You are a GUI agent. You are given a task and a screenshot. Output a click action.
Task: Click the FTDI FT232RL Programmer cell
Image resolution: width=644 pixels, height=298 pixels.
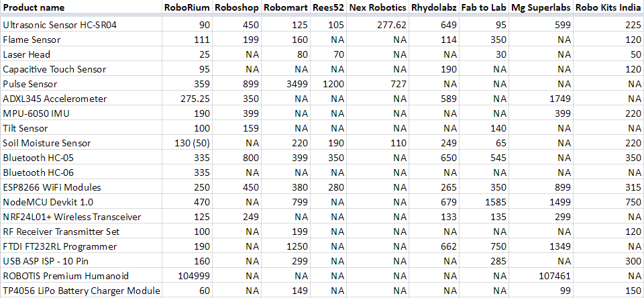point(80,246)
